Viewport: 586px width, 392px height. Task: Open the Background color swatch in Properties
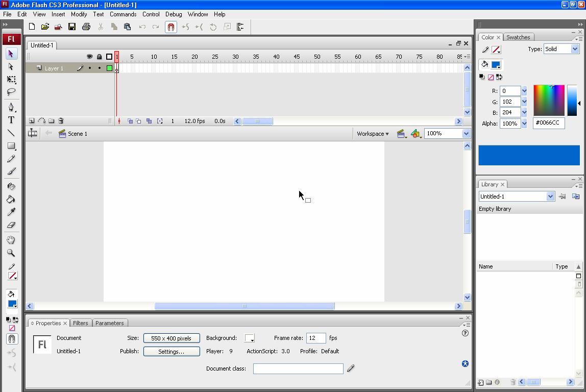250,338
